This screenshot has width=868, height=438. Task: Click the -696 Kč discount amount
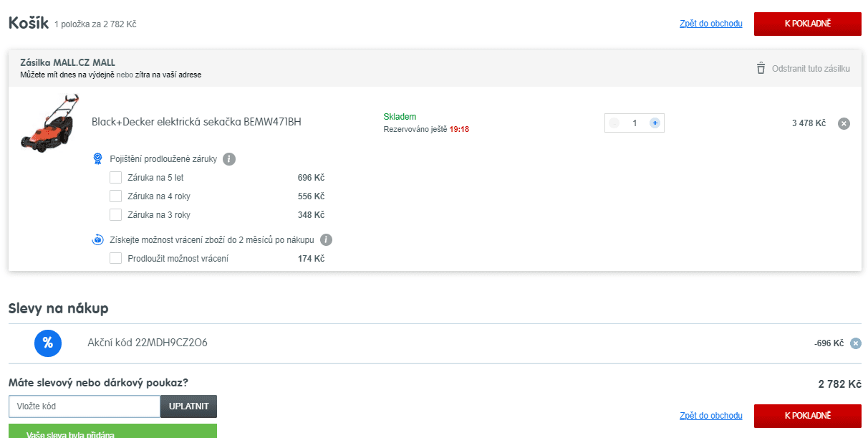click(x=829, y=343)
